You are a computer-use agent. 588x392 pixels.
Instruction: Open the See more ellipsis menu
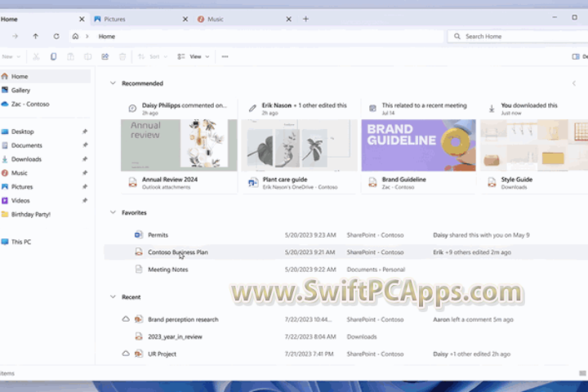tap(225, 56)
